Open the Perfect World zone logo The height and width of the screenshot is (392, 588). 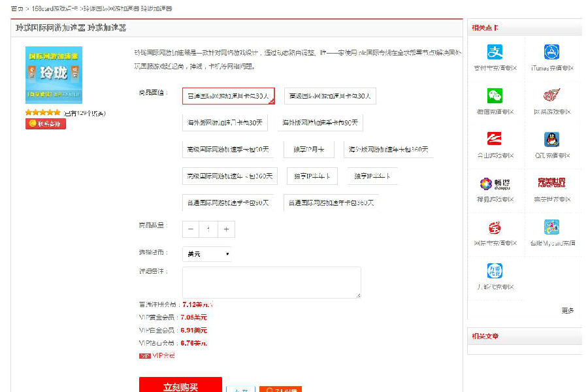[551, 183]
